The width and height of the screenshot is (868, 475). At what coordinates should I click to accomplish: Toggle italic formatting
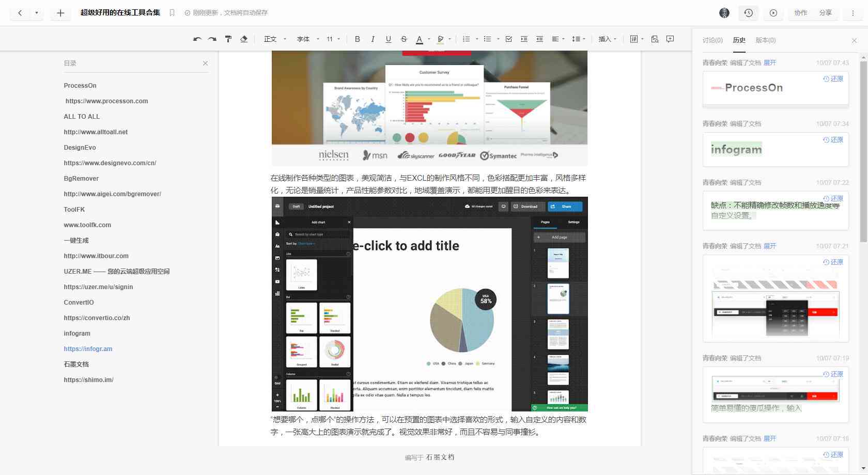point(373,39)
